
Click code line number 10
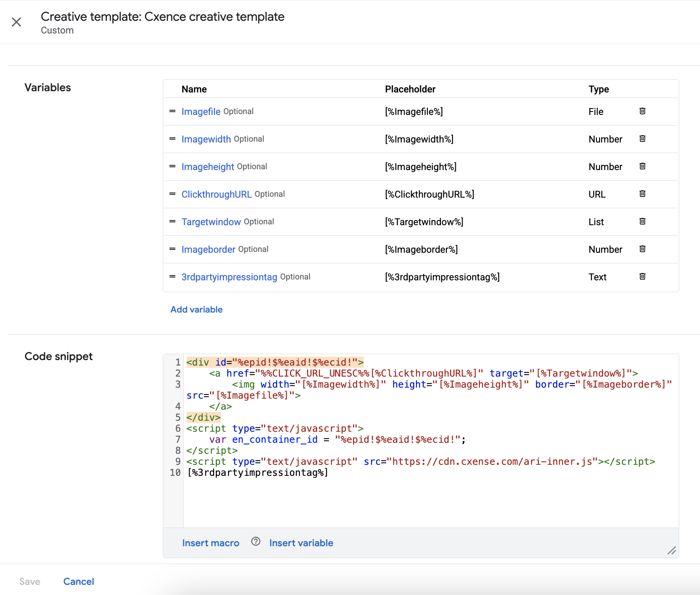tap(175, 472)
